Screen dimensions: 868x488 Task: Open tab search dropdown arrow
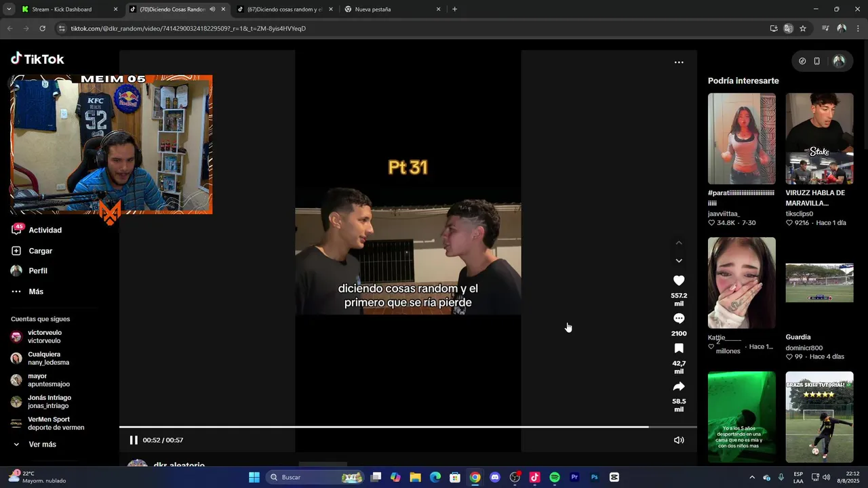(8, 9)
